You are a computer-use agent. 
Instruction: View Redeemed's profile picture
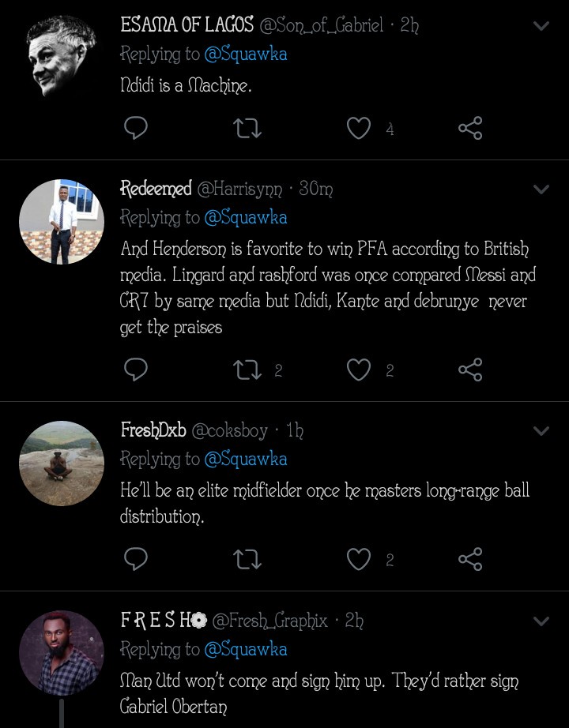point(62,222)
